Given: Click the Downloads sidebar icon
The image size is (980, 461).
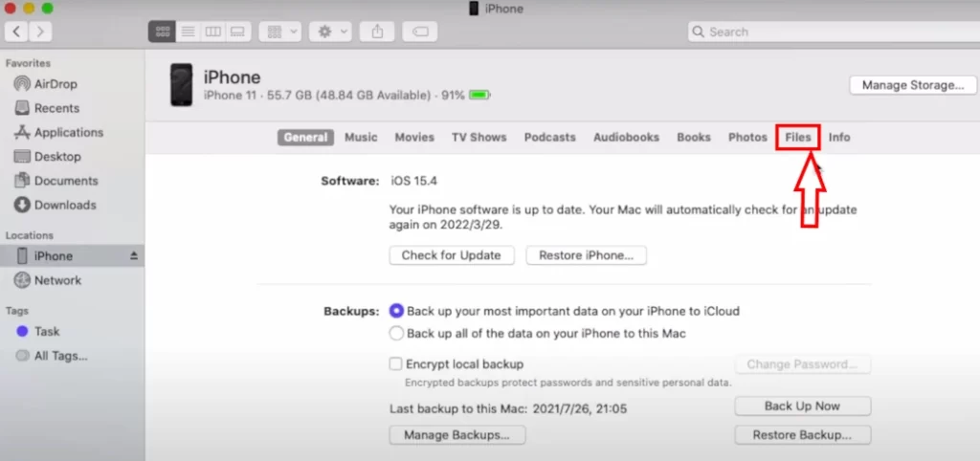Looking at the screenshot, I should (x=22, y=205).
